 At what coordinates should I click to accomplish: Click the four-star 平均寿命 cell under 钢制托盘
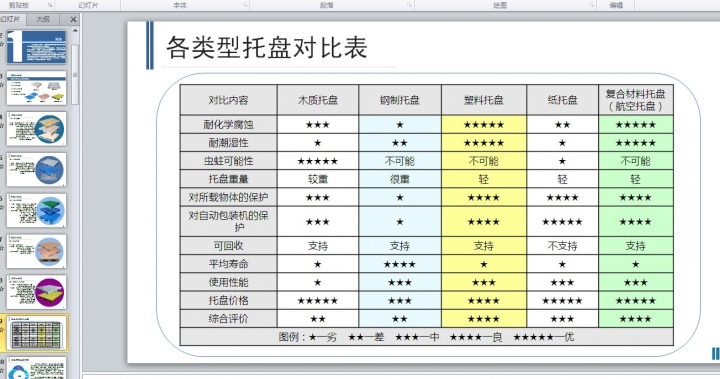[399, 264]
